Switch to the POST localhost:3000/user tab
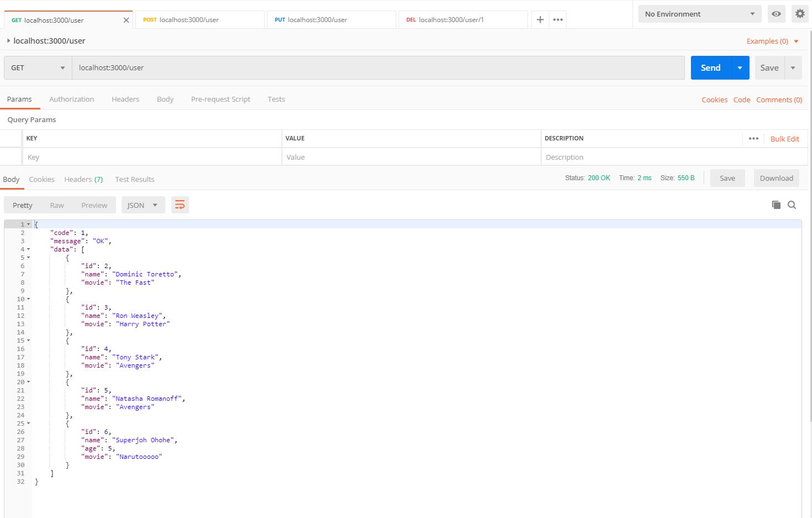 [x=199, y=19]
